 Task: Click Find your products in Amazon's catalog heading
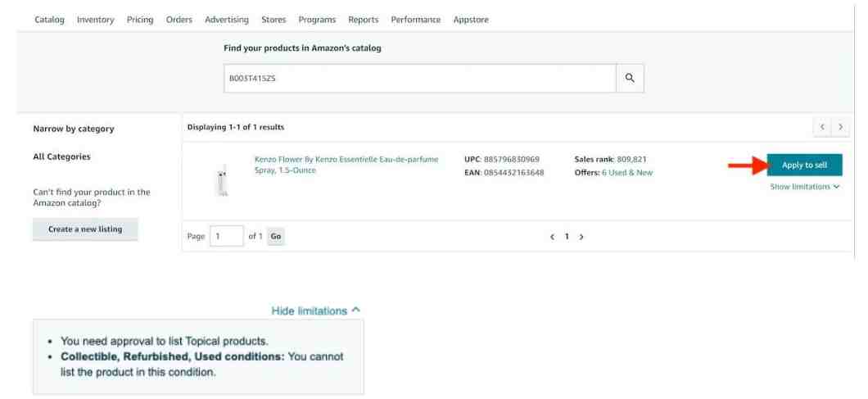pyautogui.click(x=302, y=48)
